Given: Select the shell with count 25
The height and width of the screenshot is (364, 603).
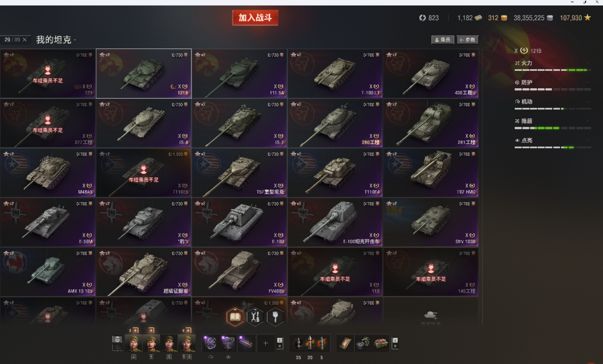Looking at the screenshot, I should point(298,343).
